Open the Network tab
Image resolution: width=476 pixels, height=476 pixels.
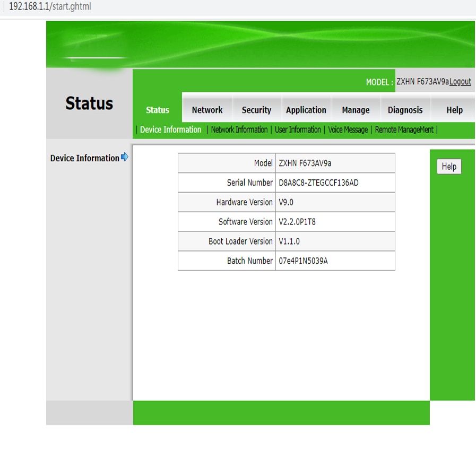coord(207,110)
